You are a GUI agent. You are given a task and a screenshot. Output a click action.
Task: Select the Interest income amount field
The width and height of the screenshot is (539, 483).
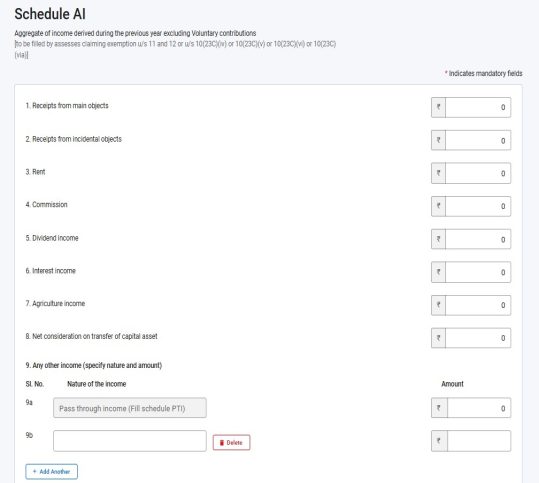click(478, 272)
